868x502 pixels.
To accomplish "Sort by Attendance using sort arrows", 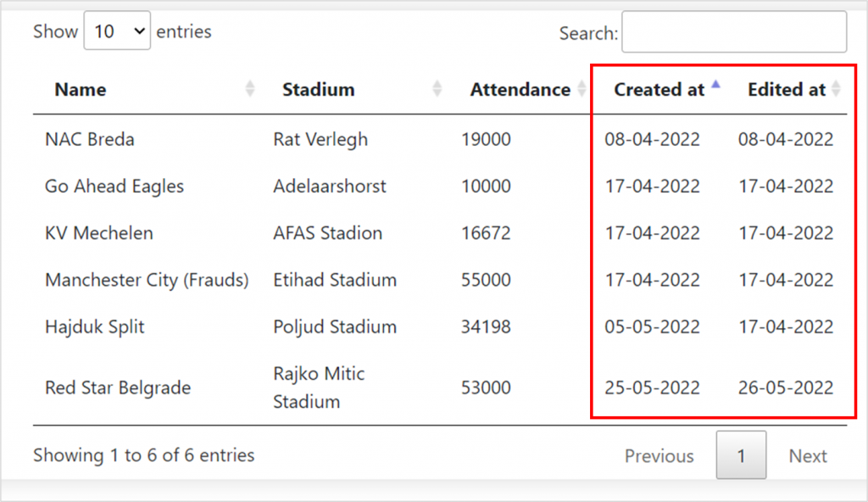I will click(x=581, y=89).
